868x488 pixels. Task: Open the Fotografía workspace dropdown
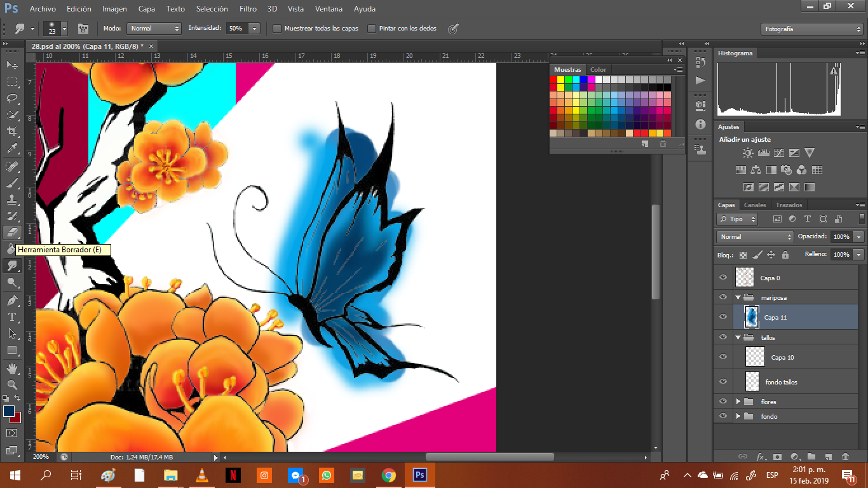click(811, 29)
